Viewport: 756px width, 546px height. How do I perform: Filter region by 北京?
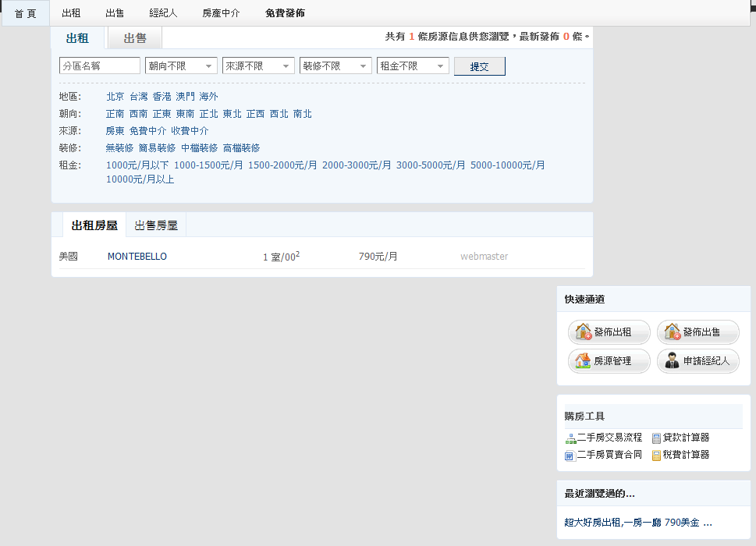point(115,97)
